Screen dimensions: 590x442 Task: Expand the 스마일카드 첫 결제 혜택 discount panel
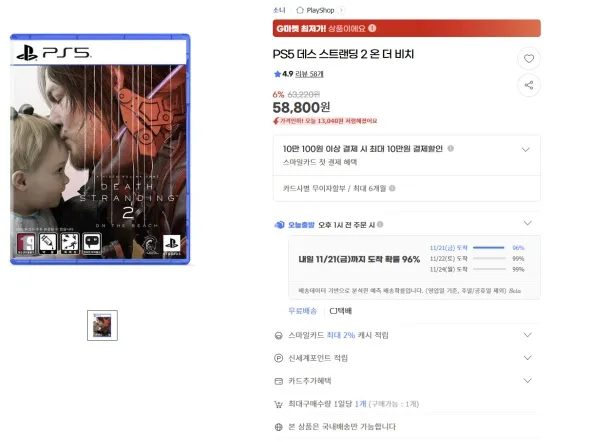526,149
